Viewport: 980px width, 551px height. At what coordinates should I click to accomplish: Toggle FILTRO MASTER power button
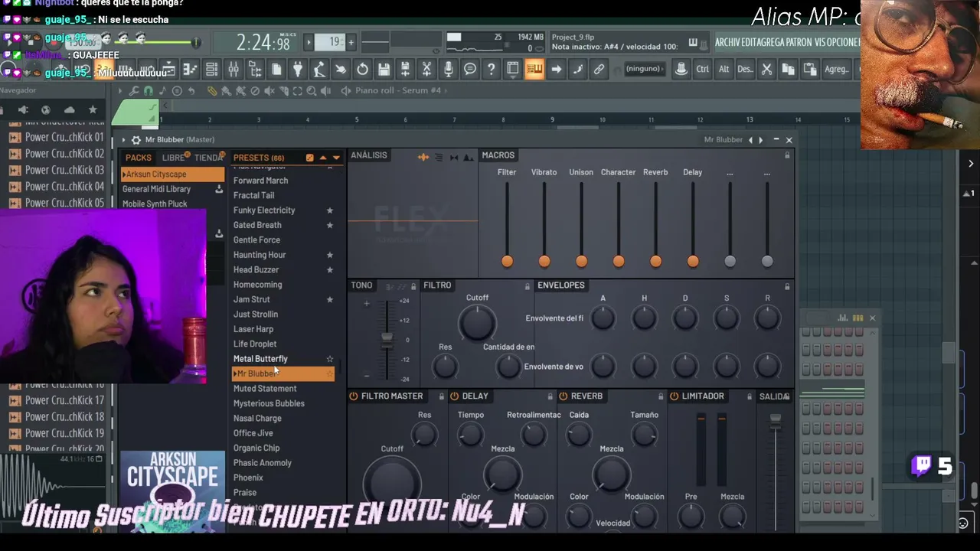(x=354, y=396)
